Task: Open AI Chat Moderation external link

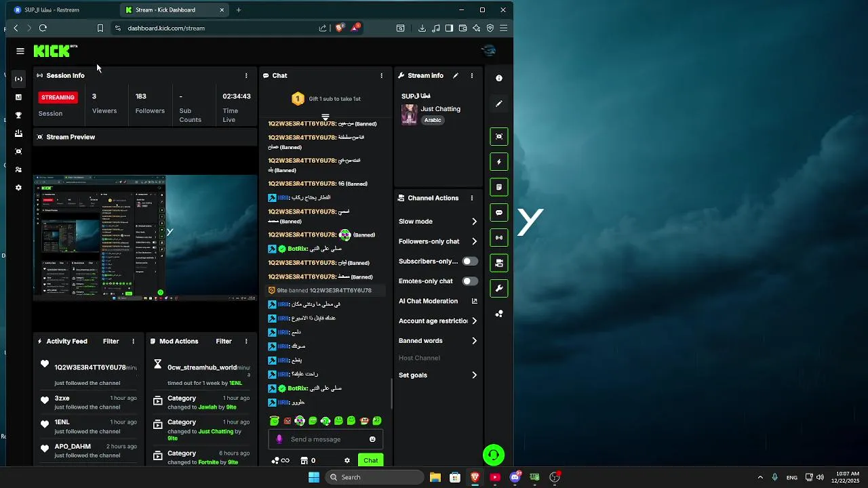Action: click(x=474, y=301)
